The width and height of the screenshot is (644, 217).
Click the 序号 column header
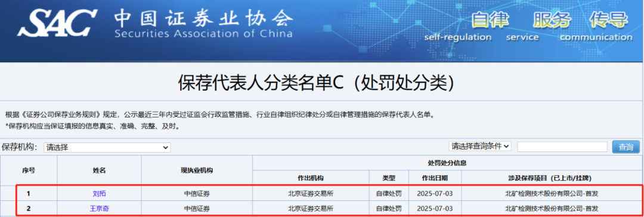point(29,170)
